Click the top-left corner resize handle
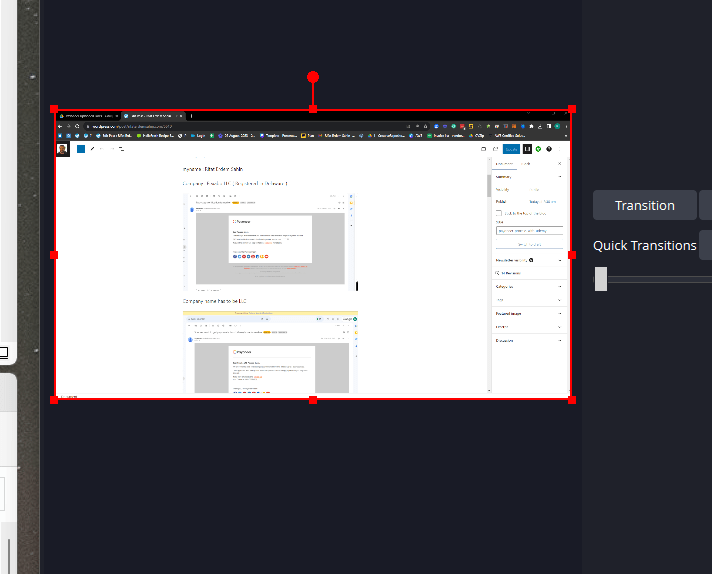 coord(54,109)
